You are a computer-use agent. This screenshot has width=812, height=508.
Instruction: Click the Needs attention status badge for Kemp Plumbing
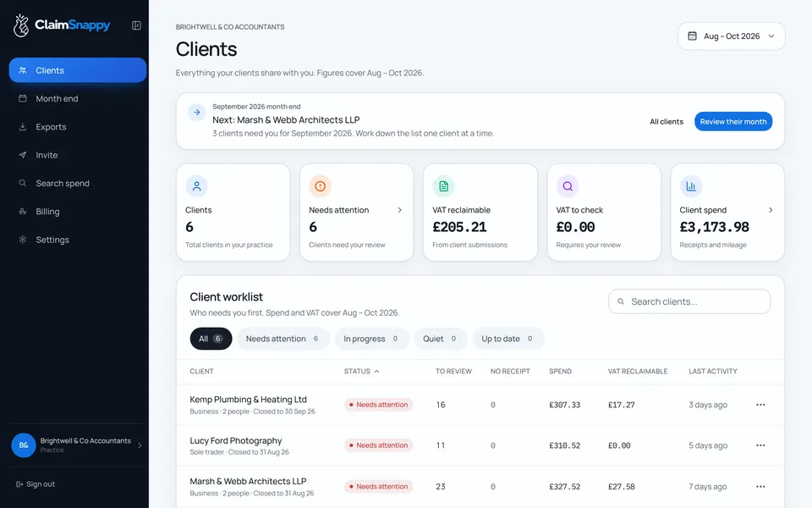coord(379,405)
